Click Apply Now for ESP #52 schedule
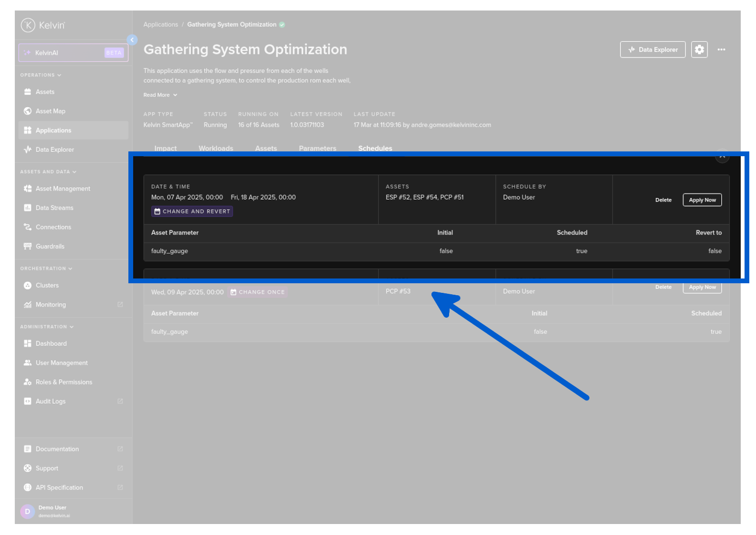The image size is (756, 535). click(702, 200)
